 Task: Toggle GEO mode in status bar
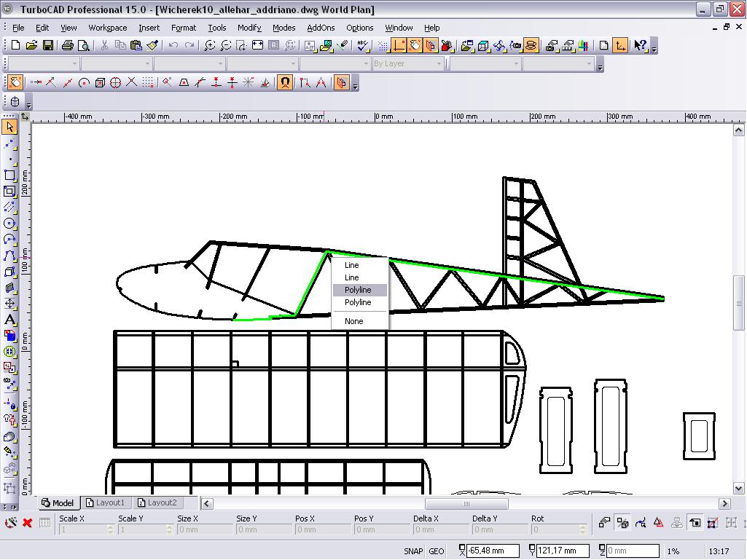click(x=437, y=551)
